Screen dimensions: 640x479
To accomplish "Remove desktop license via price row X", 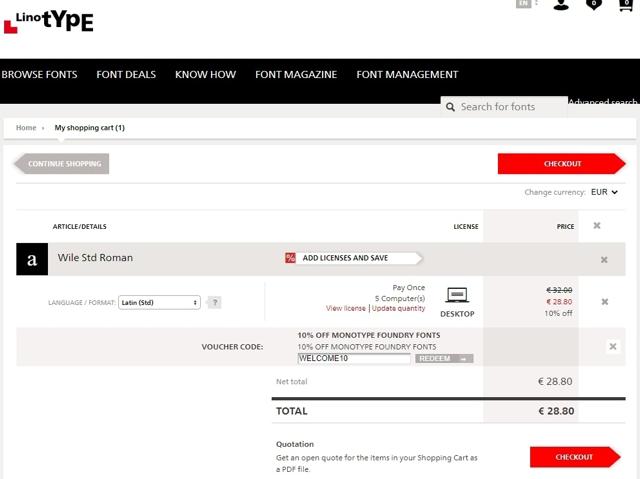I will pos(605,302).
